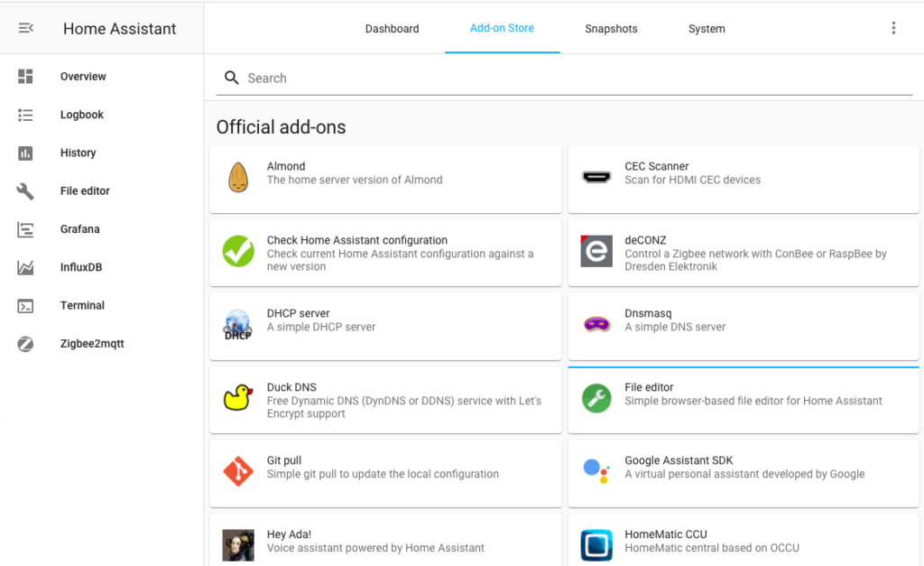Open the Dnsmasq add-on title
Viewport: 924px width, 566px height.
(648, 313)
